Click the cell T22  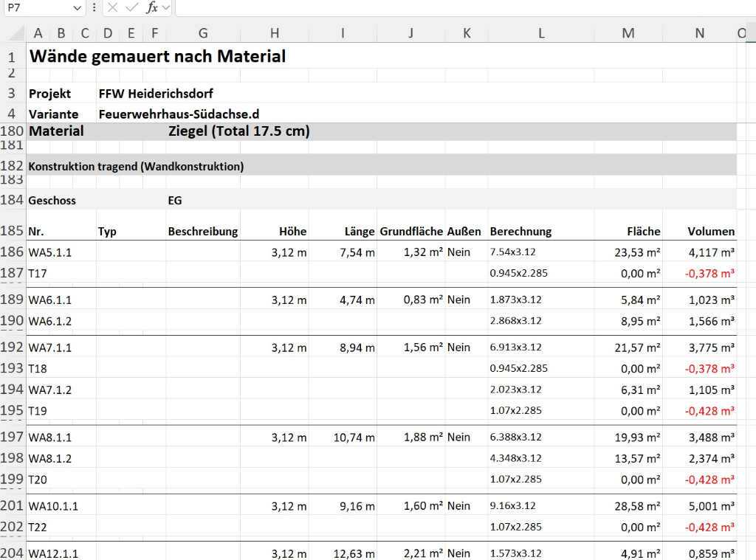coord(38,528)
